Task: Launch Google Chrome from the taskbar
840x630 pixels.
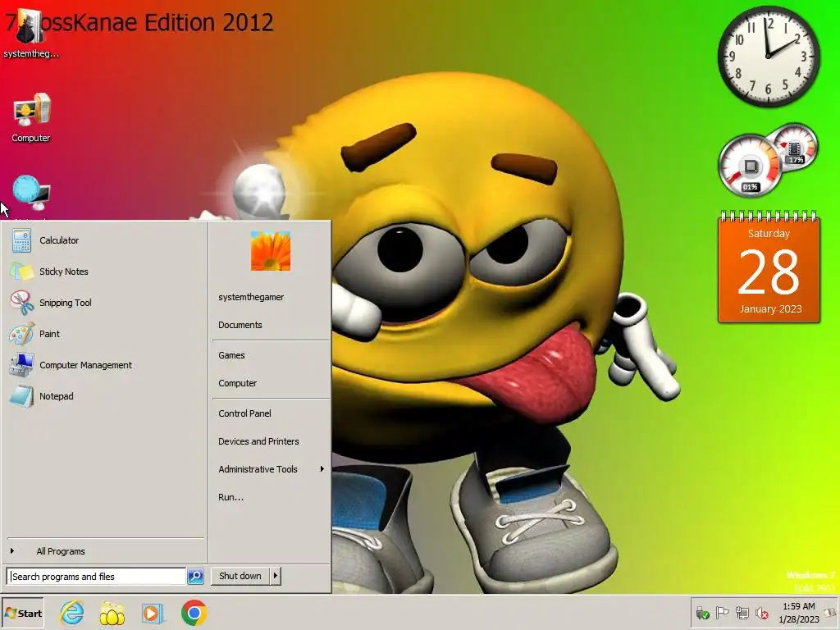Action: pos(194,613)
